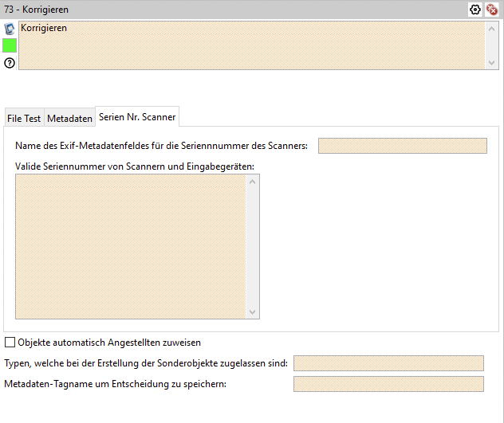
Task: Open help via the question mark icon
Action: tap(10, 62)
